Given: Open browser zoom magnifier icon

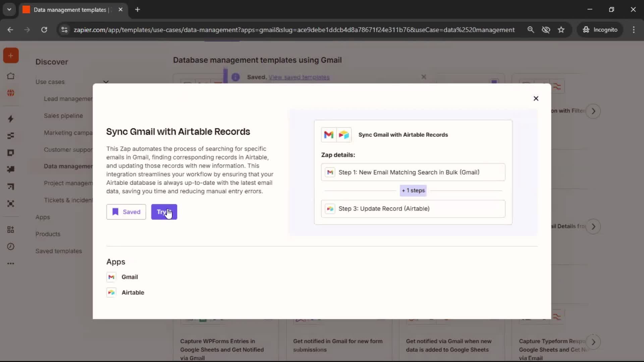Looking at the screenshot, I should point(531,30).
